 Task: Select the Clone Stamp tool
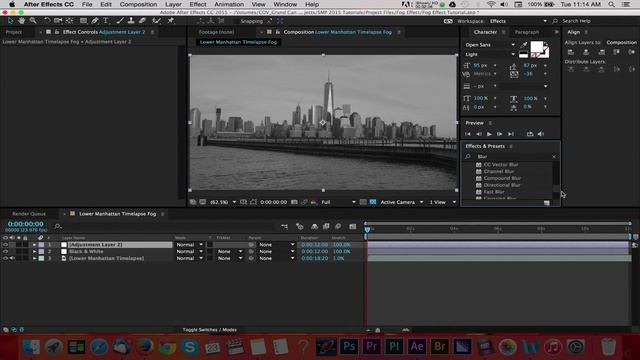point(131,20)
